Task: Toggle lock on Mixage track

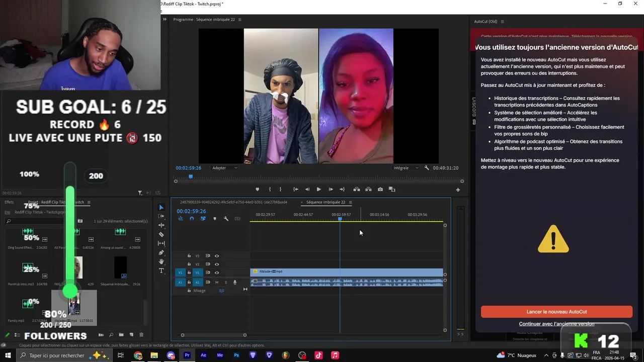Action: pyautogui.click(x=189, y=291)
